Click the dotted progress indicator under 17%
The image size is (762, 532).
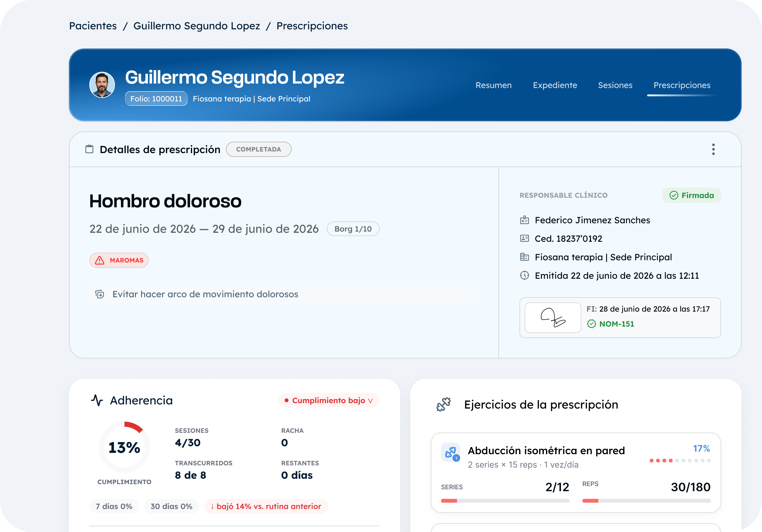click(x=680, y=461)
